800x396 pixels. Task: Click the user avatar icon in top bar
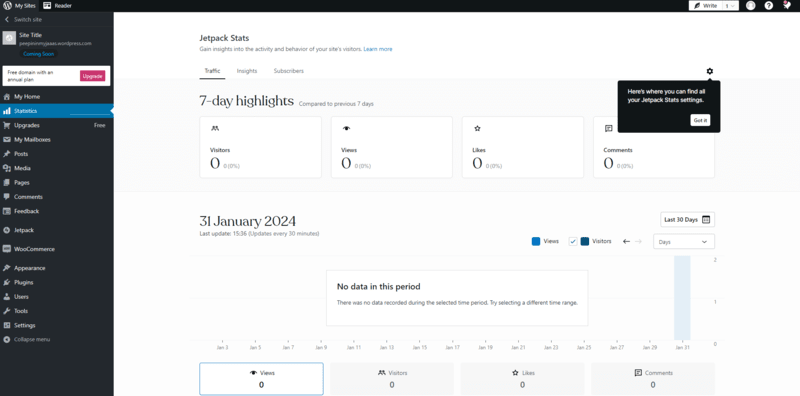pyautogui.click(x=751, y=6)
